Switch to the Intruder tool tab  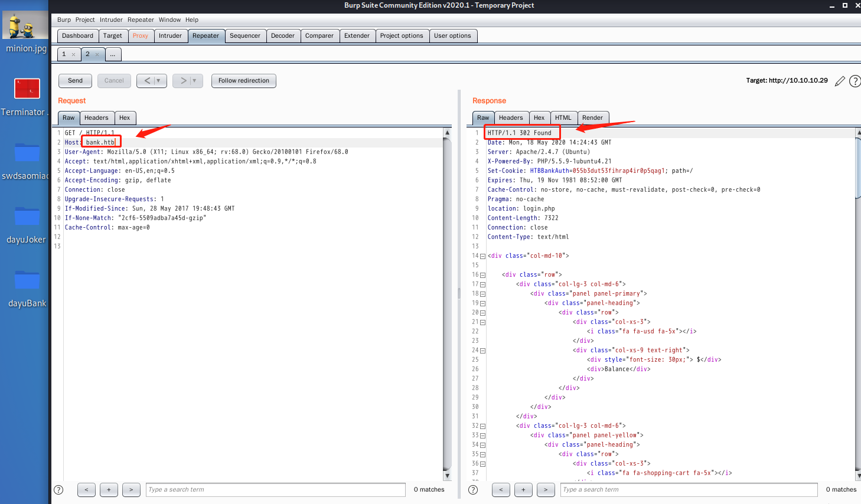[x=170, y=36]
